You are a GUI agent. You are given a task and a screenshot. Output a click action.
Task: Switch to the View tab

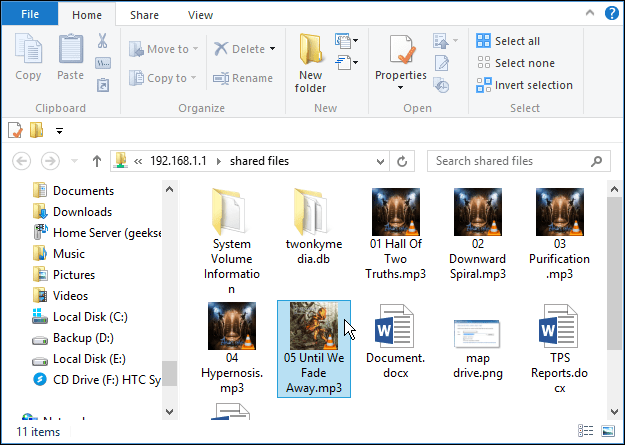tap(200, 15)
